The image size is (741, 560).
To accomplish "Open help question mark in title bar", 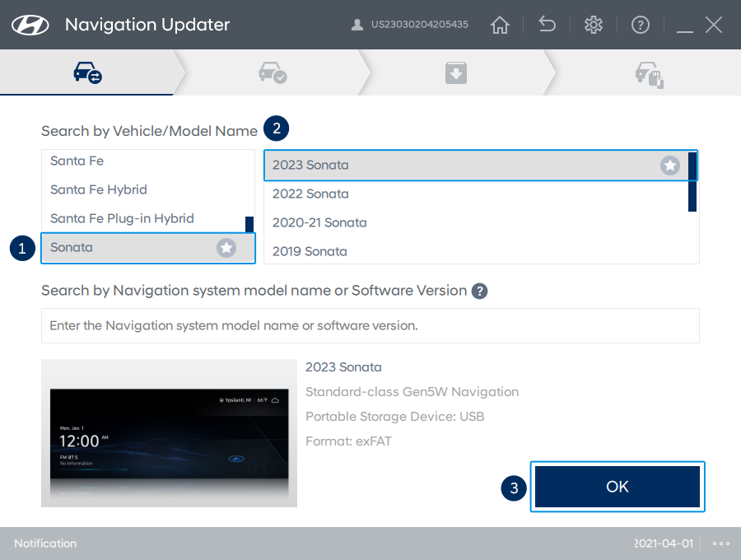I will click(641, 25).
